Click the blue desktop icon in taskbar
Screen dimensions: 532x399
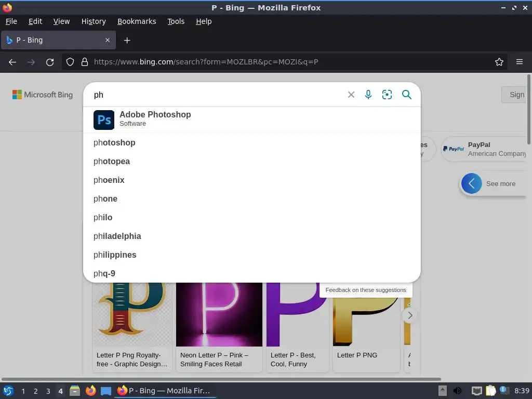click(106, 391)
